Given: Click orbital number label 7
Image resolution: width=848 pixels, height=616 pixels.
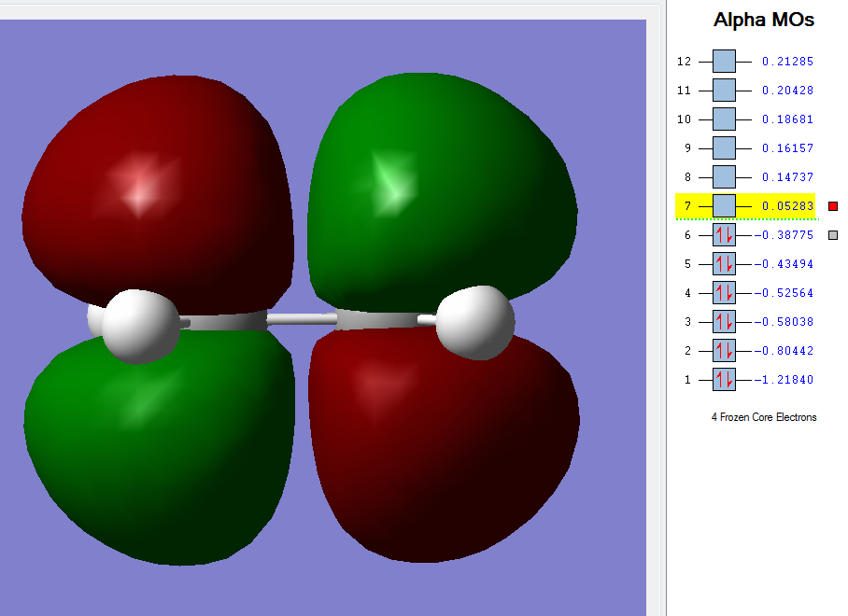Looking at the screenshot, I should point(687,206).
